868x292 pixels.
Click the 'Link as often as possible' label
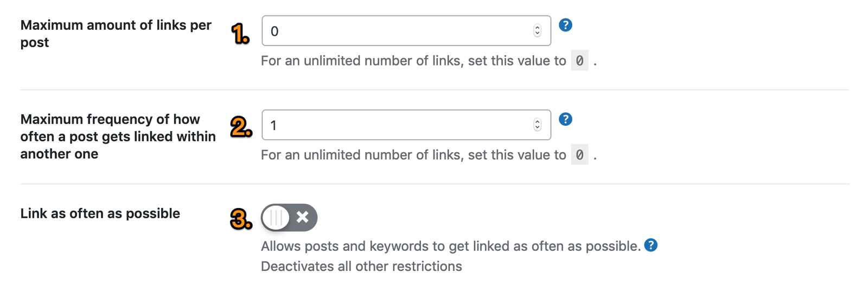tap(100, 213)
